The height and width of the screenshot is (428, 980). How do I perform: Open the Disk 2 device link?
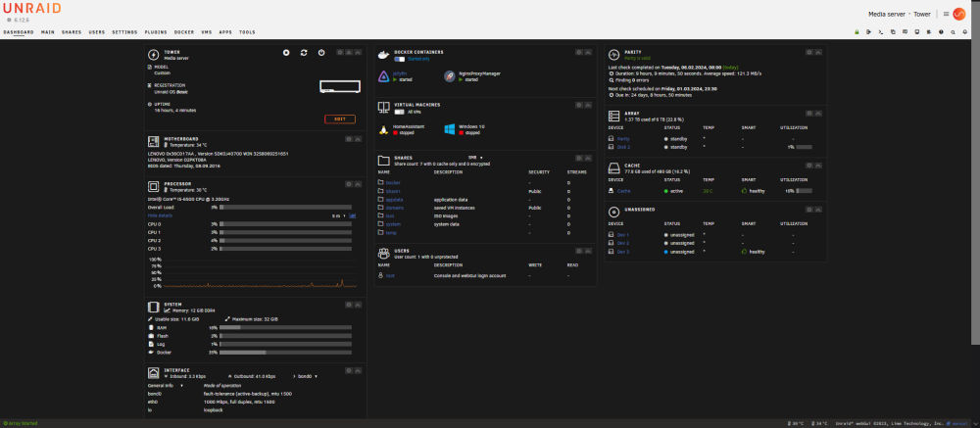623,147
